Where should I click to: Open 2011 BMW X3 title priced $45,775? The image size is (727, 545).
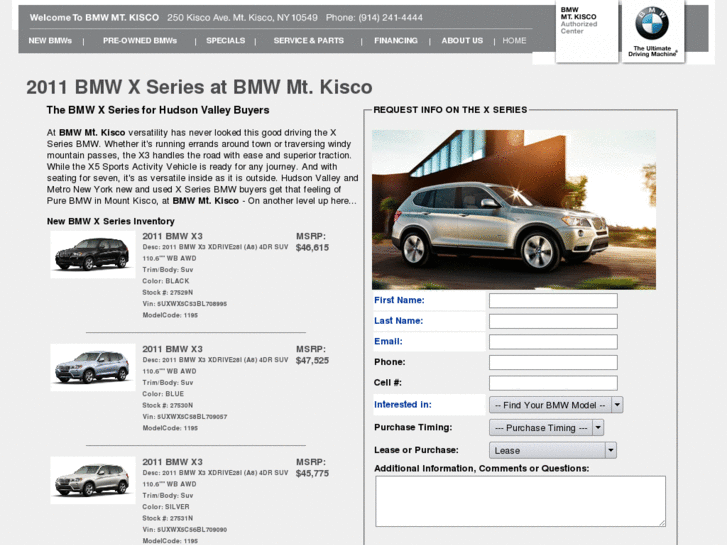[x=172, y=462]
